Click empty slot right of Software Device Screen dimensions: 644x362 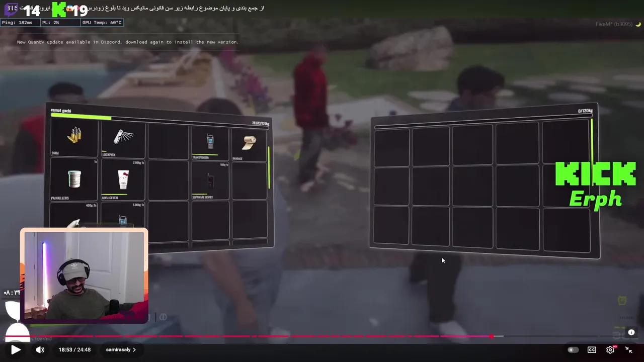tap(249, 182)
